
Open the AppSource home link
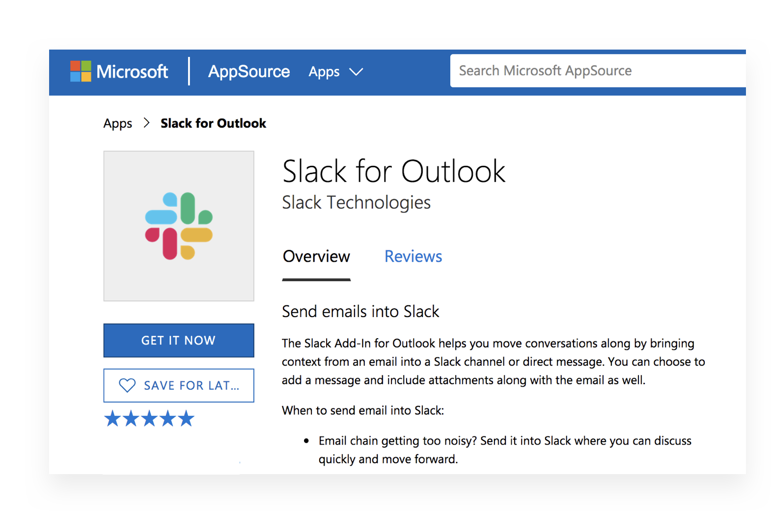click(x=249, y=72)
